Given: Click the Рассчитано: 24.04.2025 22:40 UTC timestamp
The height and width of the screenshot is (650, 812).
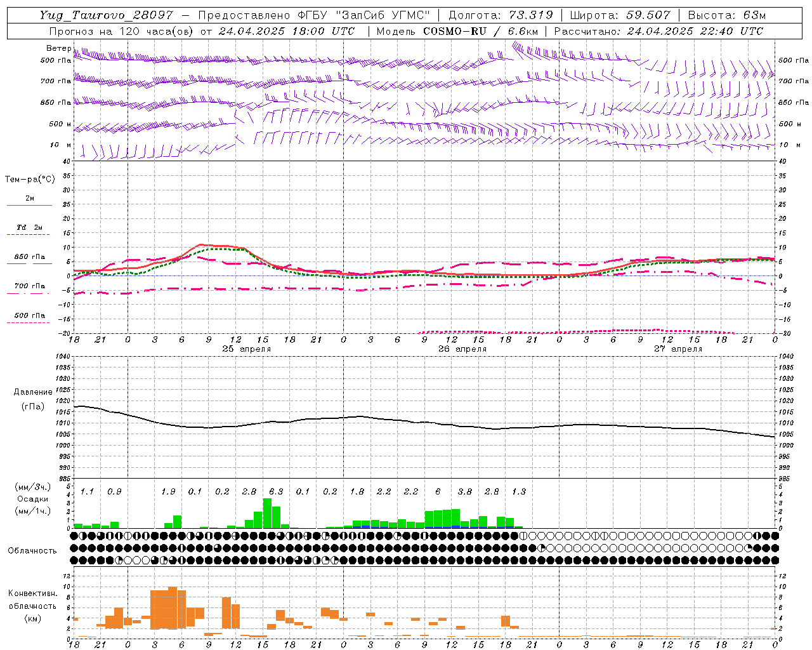Looking at the screenshot, I should pyautogui.click(x=658, y=31).
